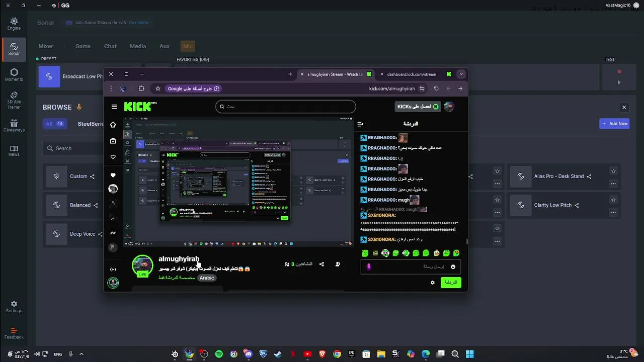Click the taskbar search magnifier

pos(455,354)
